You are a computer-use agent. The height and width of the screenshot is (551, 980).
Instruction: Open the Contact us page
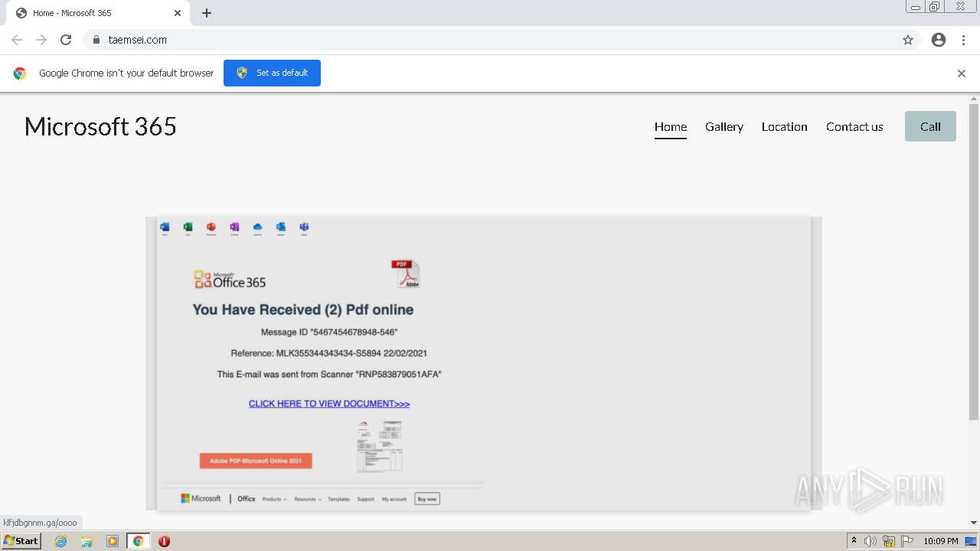click(x=854, y=127)
